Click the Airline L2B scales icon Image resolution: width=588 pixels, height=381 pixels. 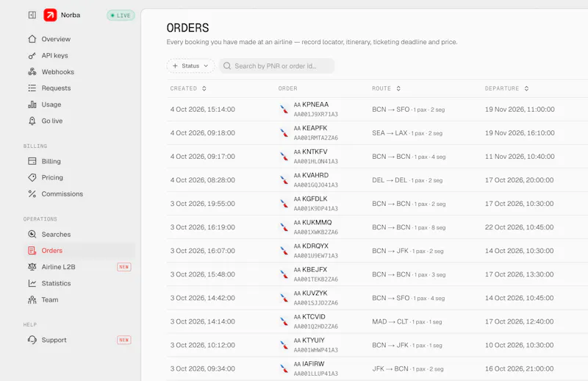point(32,267)
